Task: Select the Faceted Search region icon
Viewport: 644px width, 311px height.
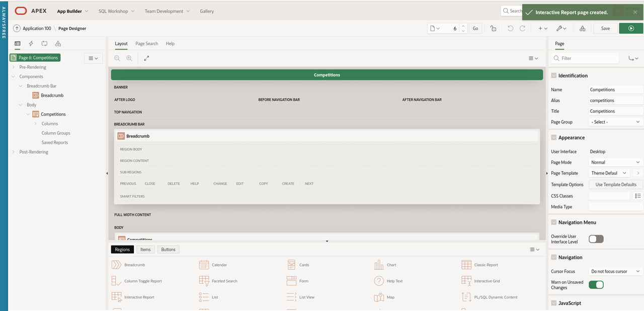Action: [204, 281]
